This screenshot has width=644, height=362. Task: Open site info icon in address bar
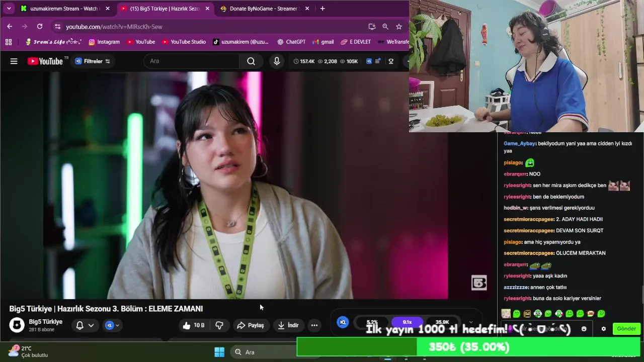tap(57, 27)
